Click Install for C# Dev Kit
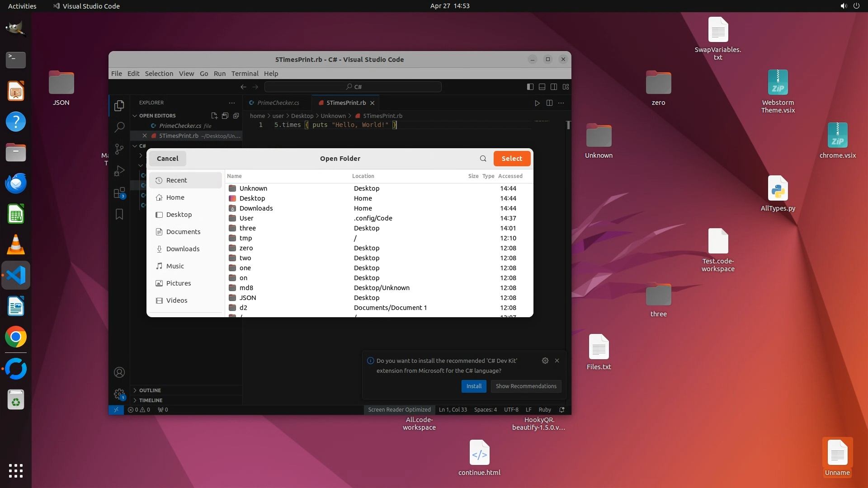 tap(474, 386)
